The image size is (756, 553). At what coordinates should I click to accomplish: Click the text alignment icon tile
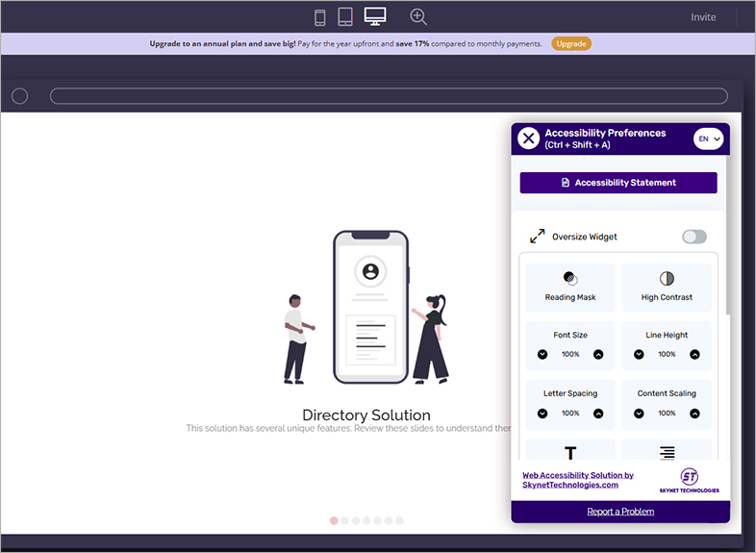(x=667, y=452)
